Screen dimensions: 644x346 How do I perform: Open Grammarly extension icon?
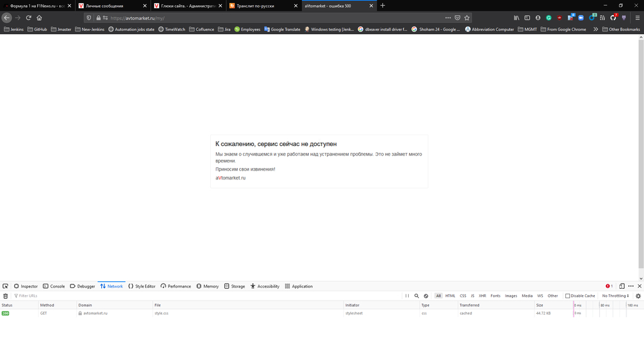548,18
